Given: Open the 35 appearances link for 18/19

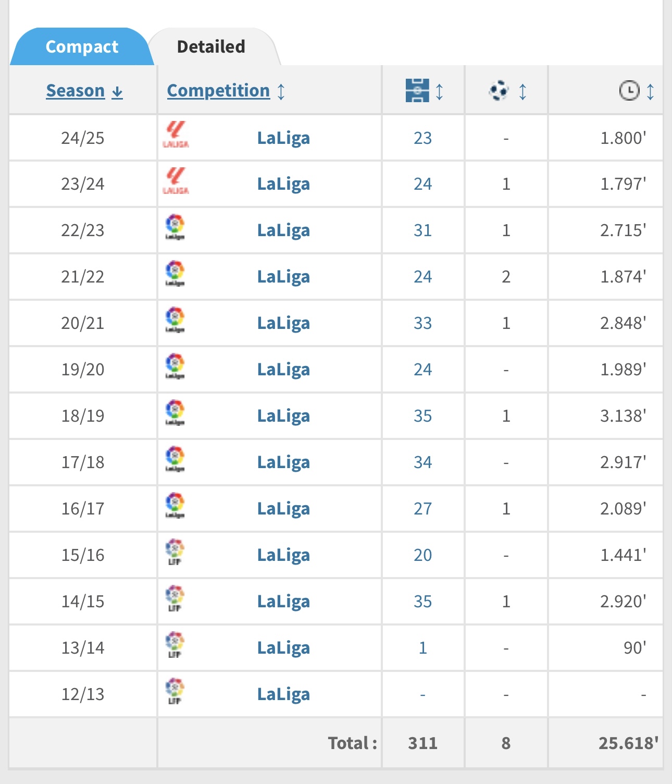Looking at the screenshot, I should point(422,416).
